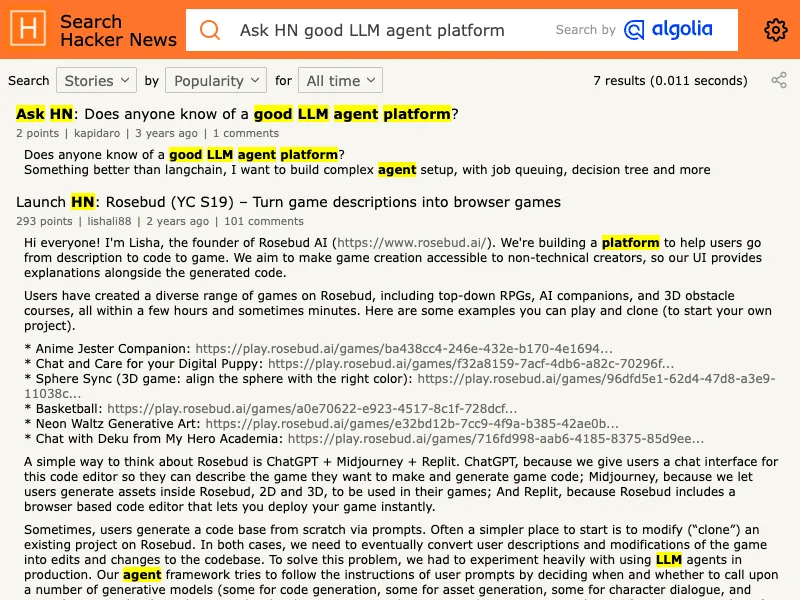Open the Sphere Sync game link
This screenshot has height=600, width=800.
point(596,379)
